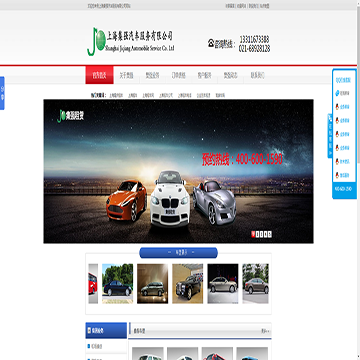Open the blue share tab on left edge
This screenshot has width=360, height=360.
click(x=2, y=93)
